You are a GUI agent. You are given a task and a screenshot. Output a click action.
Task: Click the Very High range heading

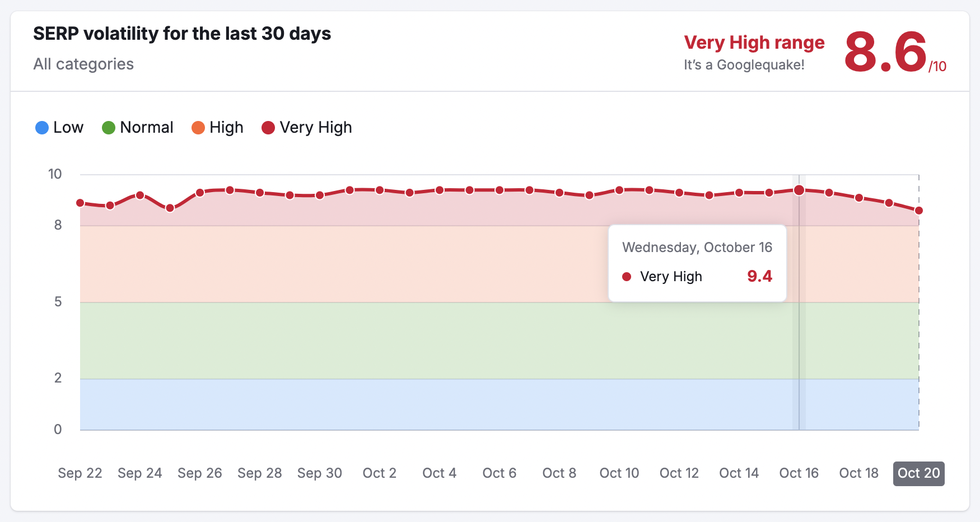click(754, 43)
